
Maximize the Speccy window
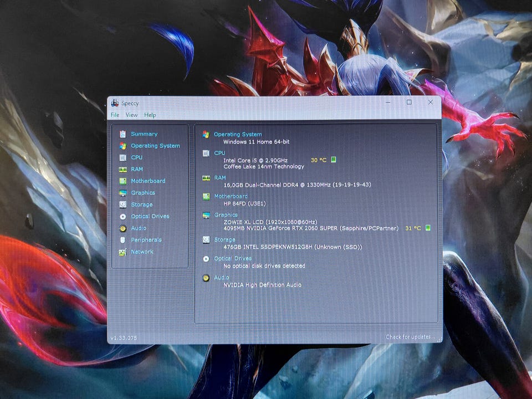click(x=409, y=102)
